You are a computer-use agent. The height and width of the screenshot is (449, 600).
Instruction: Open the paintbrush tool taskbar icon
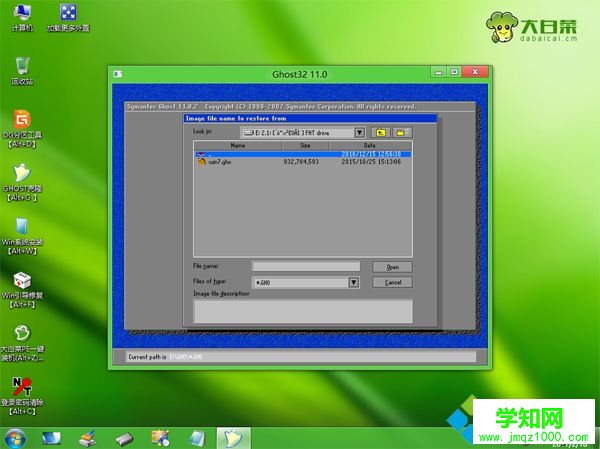[87, 439]
